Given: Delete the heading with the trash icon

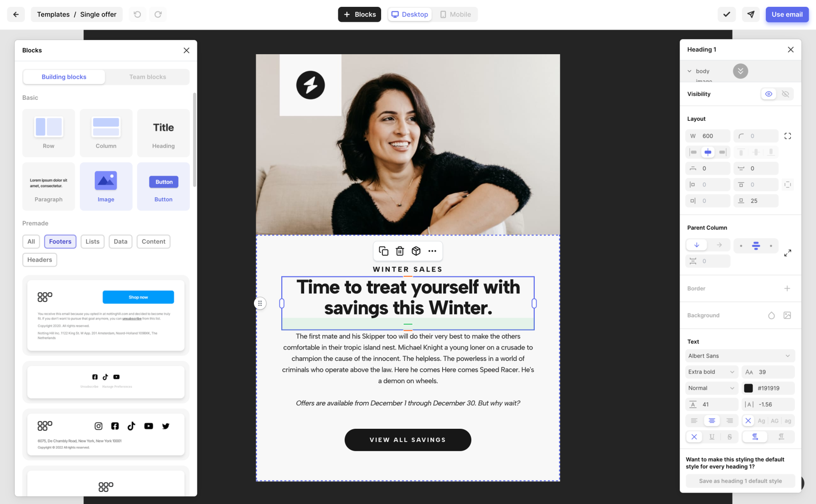Looking at the screenshot, I should point(400,251).
